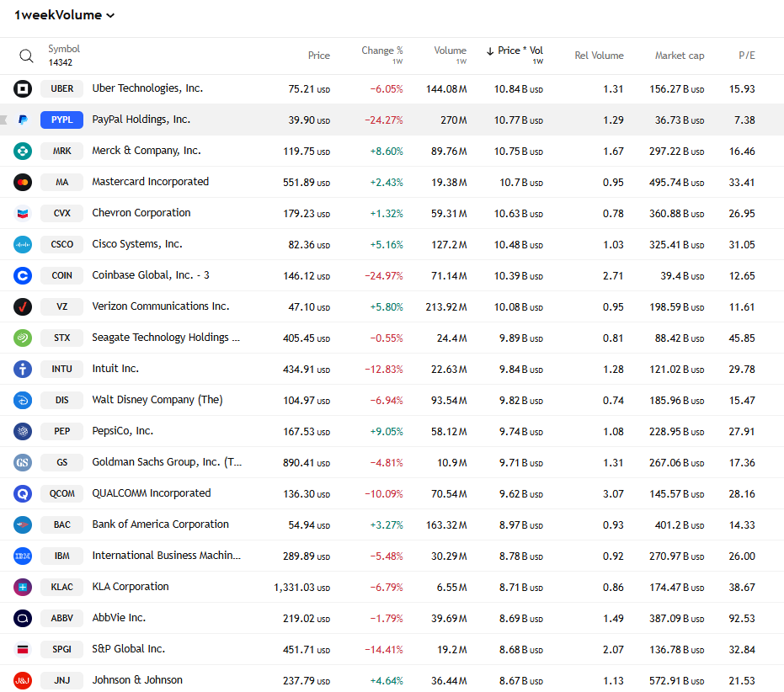Click Qualcomm Rel Volume 3.07

pyautogui.click(x=613, y=494)
